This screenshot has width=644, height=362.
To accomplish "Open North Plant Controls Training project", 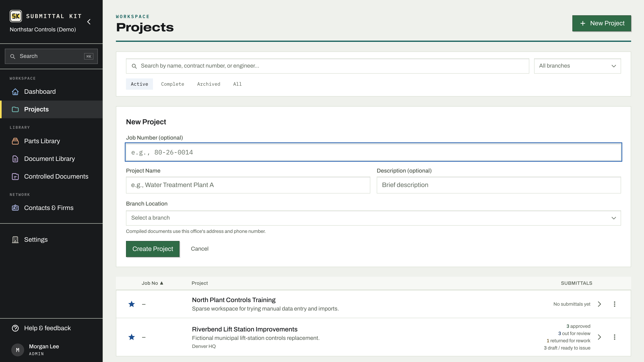I will [x=233, y=300].
